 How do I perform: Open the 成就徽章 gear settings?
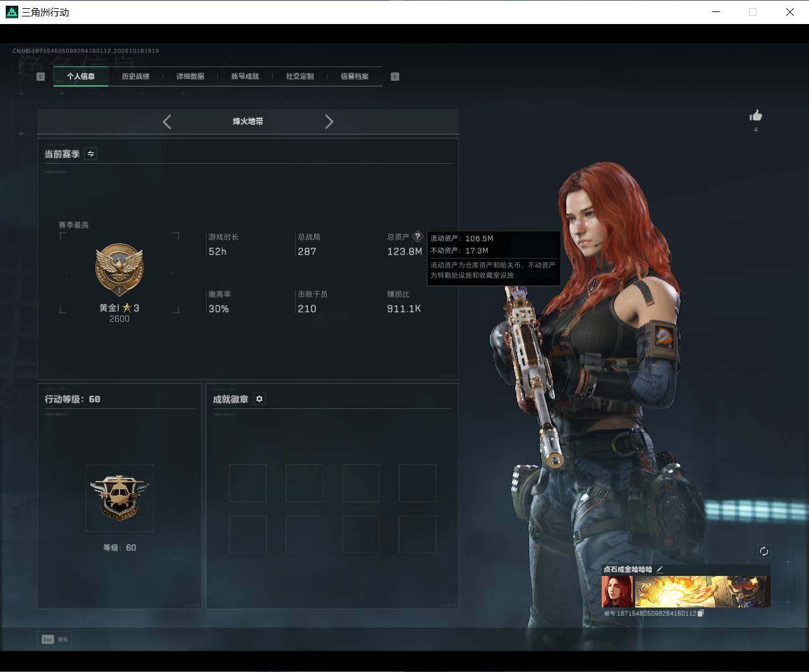click(259, 399)
